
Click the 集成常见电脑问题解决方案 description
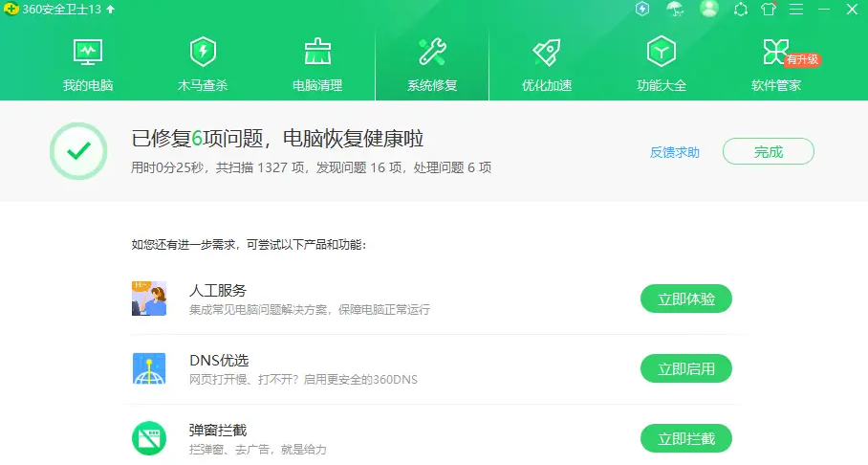(310, 310)
